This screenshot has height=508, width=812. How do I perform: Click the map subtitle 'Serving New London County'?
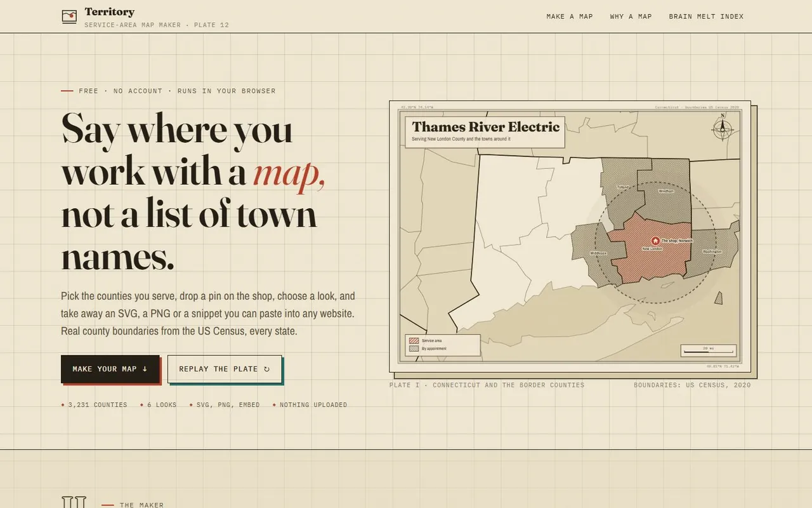[461, 138]
